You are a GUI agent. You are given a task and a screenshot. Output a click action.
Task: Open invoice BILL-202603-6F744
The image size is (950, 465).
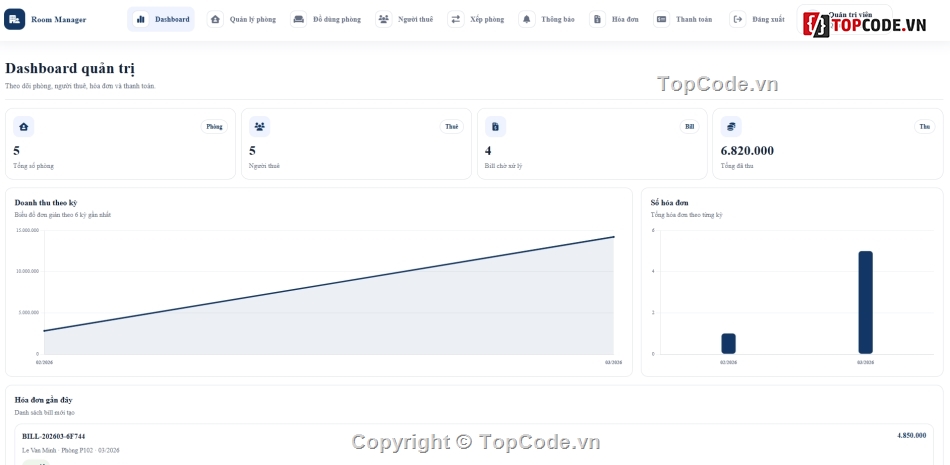pos(53,436)
